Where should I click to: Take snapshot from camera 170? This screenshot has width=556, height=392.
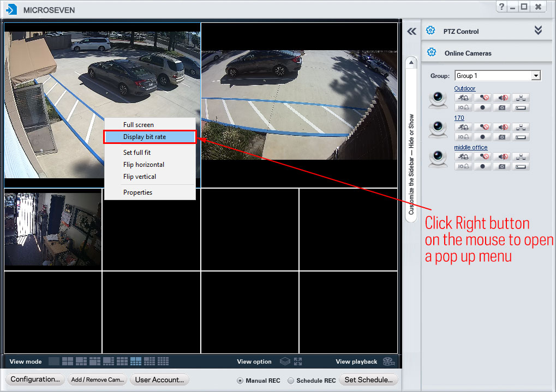coord(502,137)
